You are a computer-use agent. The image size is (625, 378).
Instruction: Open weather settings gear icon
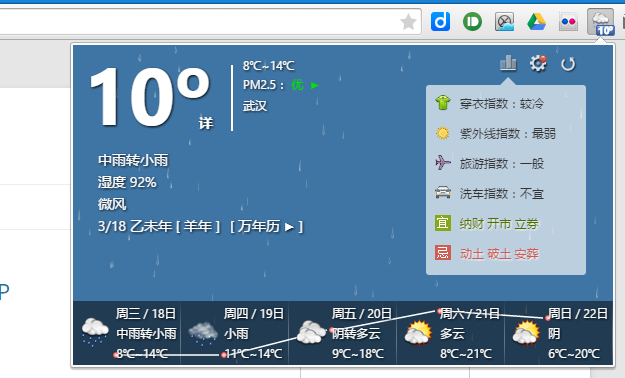click(x=538, y=63)
